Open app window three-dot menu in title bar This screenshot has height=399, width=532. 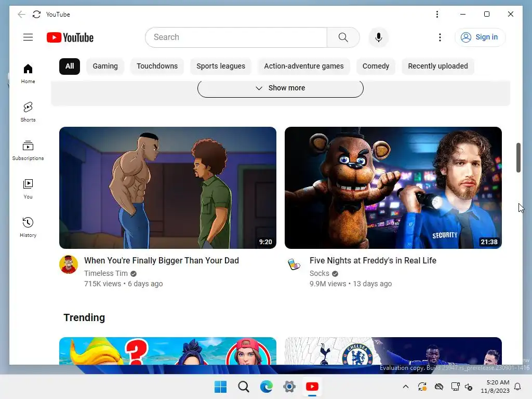(x=437, y=14)
